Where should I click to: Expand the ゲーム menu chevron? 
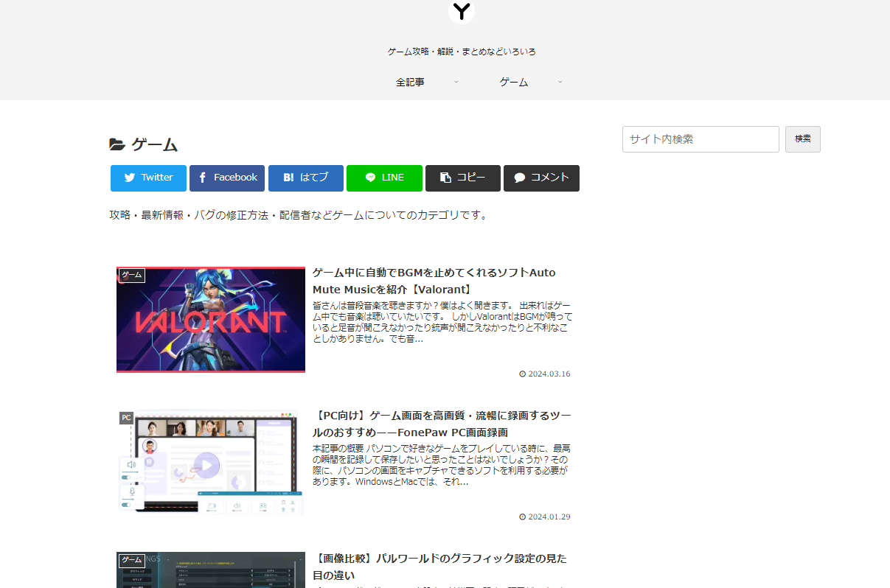[560, 82]
